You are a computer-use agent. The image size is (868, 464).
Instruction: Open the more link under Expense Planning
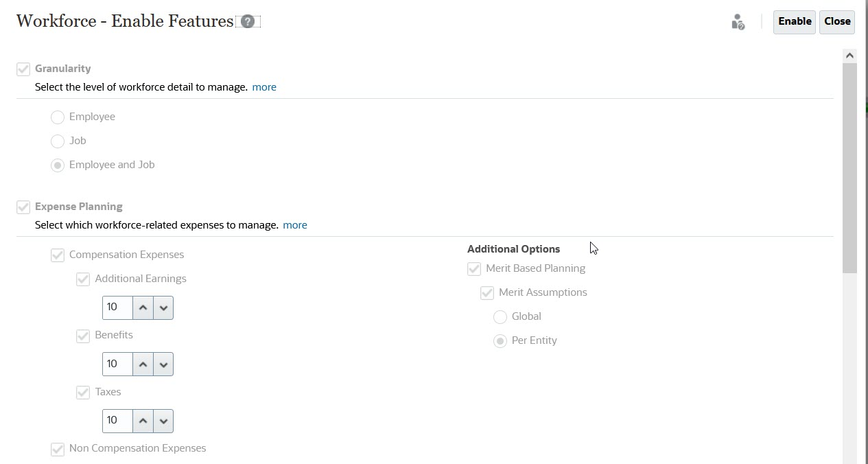[295, 225]
